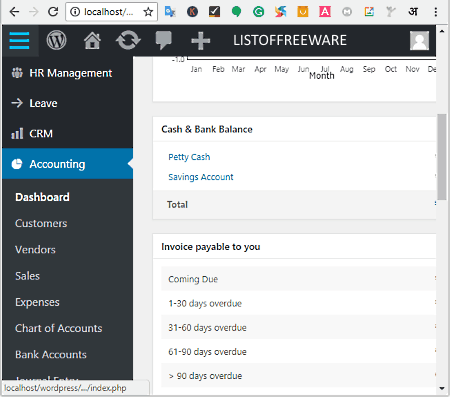Viewport: 450px width, 397px height.
Task: Select the 31-60 days overdue row
Action: coord(299,327)
